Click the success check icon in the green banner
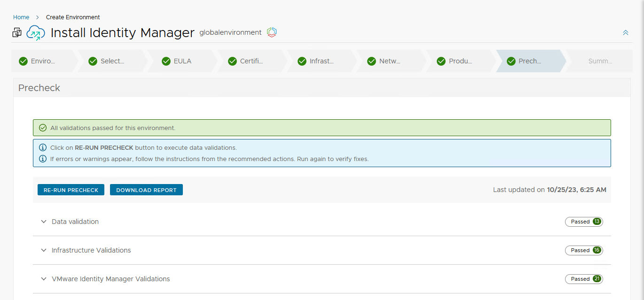The width and height of the screenshot is (644, 300). tap(43, 128)
